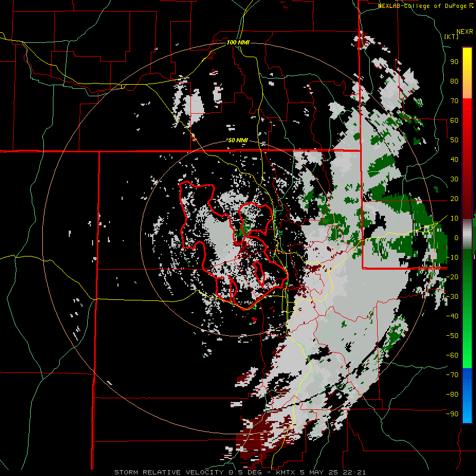Click the "[KT]" units label
This screenshot has width=476, height=476.
click(452, 36)
